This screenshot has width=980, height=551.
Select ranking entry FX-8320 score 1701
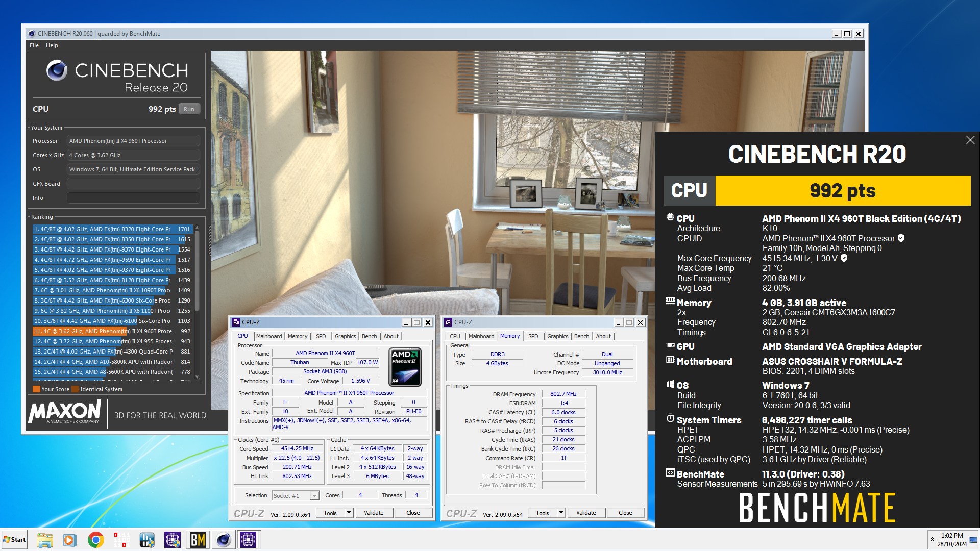(112, 229)
